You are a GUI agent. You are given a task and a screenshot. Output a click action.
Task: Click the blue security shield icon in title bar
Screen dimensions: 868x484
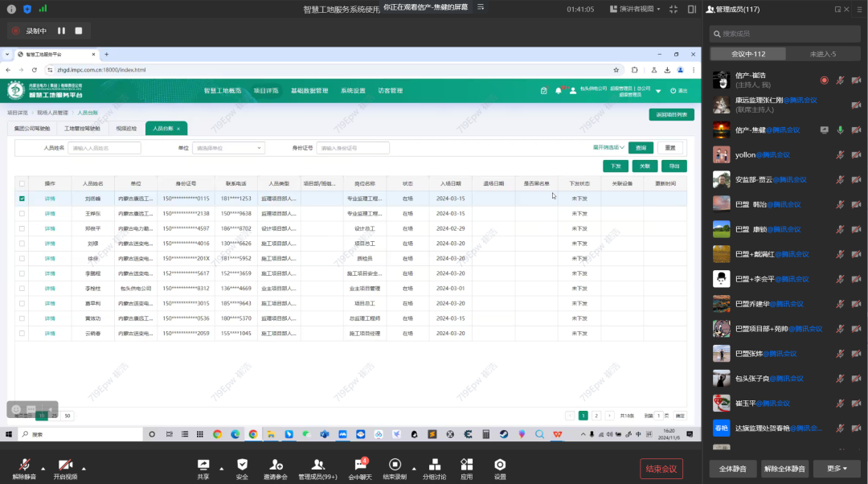point(27,9)
